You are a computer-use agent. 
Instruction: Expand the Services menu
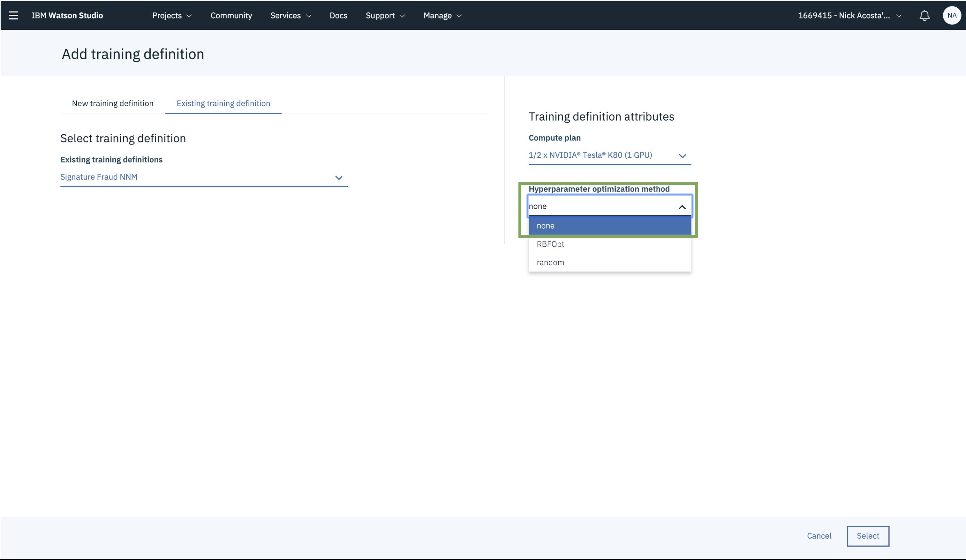point(291,15)
